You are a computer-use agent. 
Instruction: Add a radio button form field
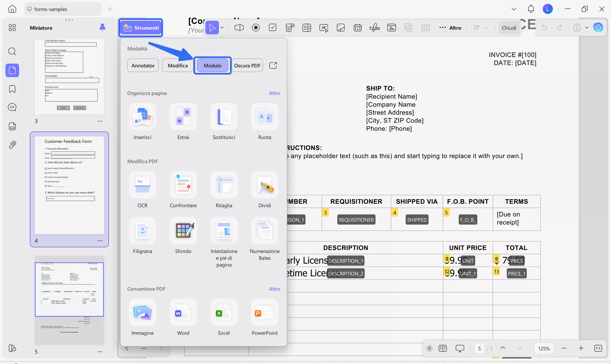256,28
